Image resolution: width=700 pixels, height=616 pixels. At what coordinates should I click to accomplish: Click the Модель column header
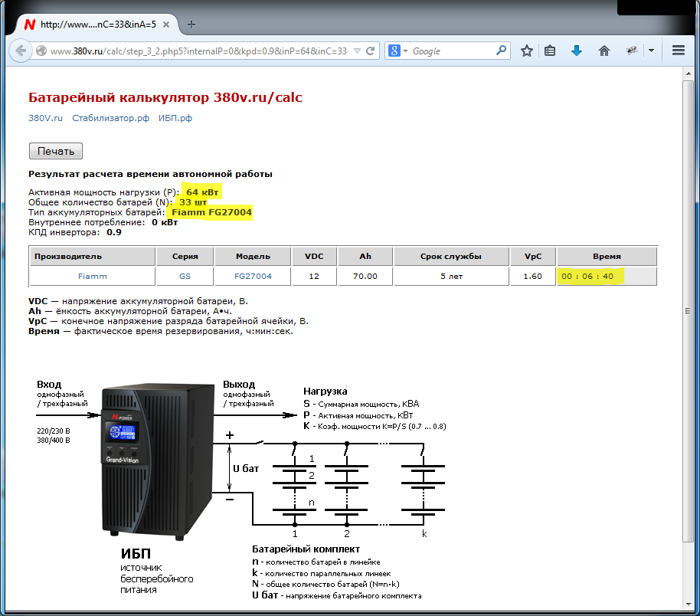pyautogui.click(x=254, y=257)
